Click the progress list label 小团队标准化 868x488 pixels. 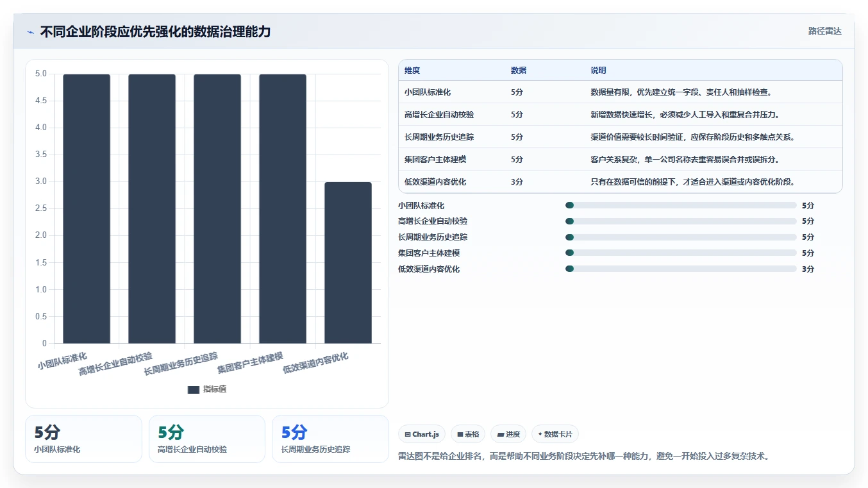[421, 206]
